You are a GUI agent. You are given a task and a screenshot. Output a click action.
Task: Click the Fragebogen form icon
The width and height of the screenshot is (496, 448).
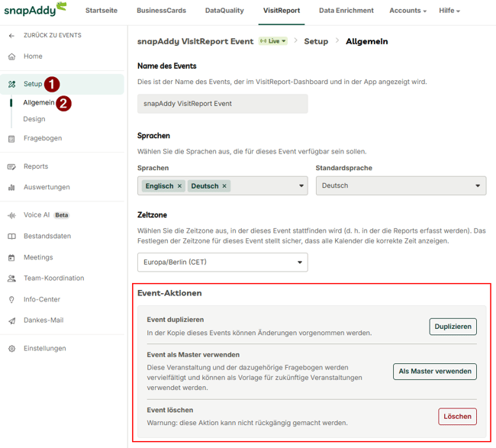[11, 139]
